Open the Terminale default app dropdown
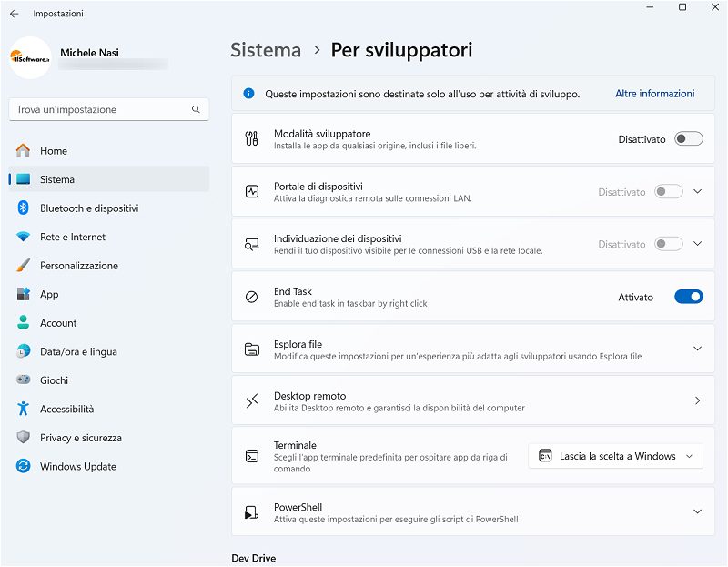Image resolution: width=728 pixels, height=567 pixels. (x=615, y=456)
